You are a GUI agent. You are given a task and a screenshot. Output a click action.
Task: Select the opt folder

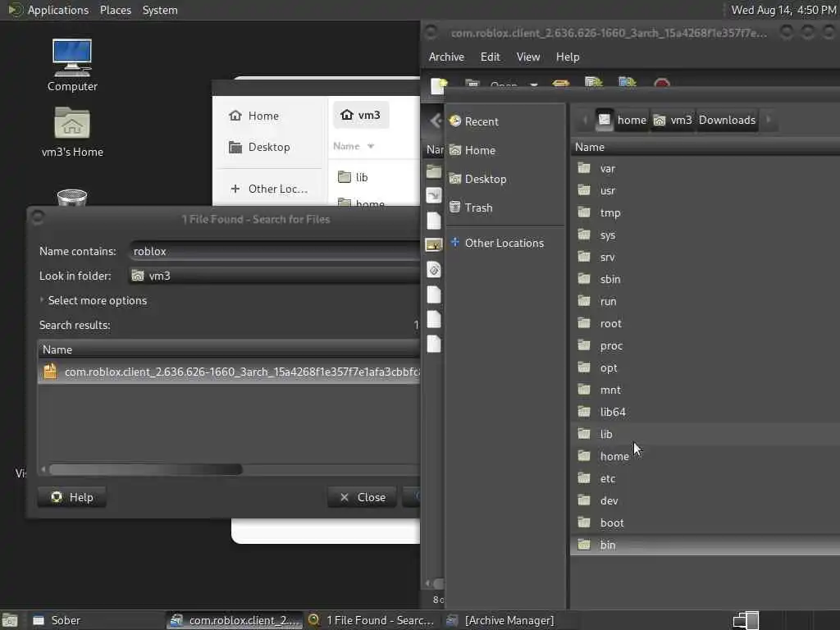coord(705,367)
